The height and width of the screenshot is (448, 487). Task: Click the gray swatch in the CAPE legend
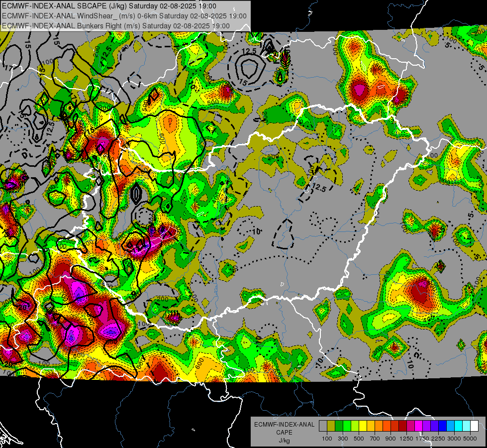[x=323, y=426]
